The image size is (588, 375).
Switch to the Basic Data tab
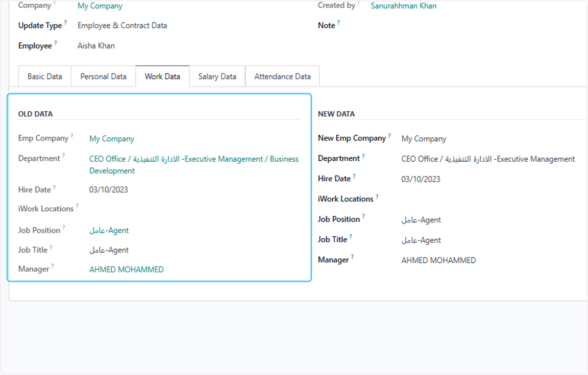click(45, 76)
